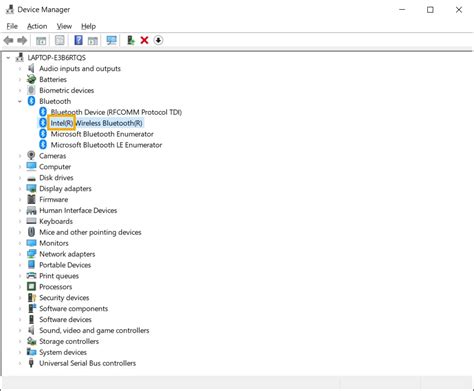The width and height of the screenshot is (474, 391).
Task: Select Microsoft Bluetooth Enumerator
Action: coord(102,134)
